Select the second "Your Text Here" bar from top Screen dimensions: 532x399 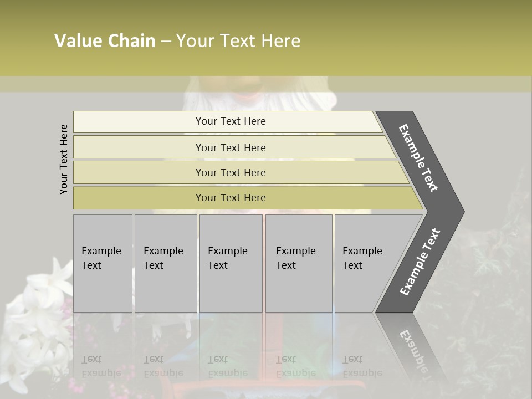231,147
